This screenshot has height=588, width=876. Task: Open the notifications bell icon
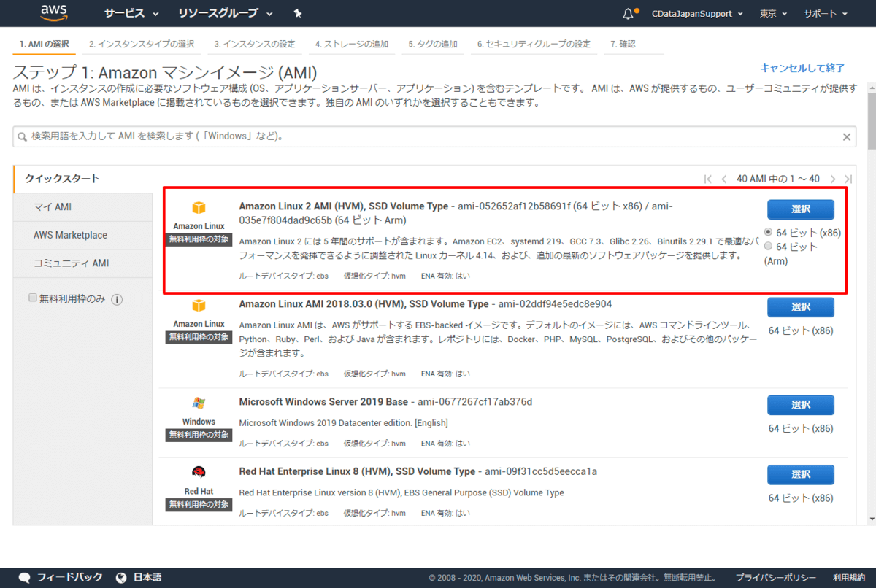629,13
